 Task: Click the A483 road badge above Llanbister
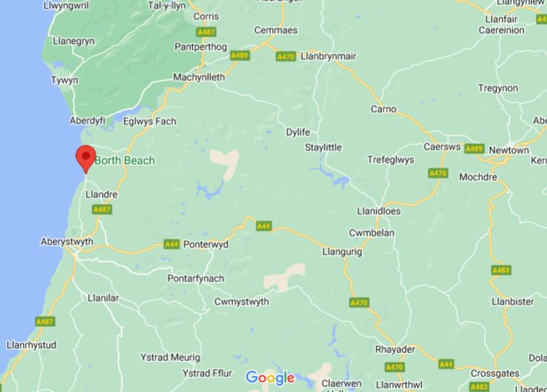[x=501, y=270]
